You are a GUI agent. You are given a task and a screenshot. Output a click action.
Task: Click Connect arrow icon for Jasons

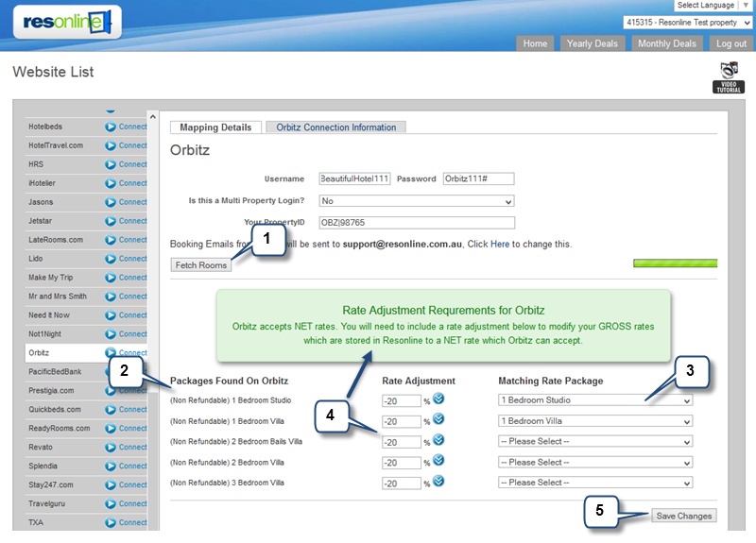[111, 202]
